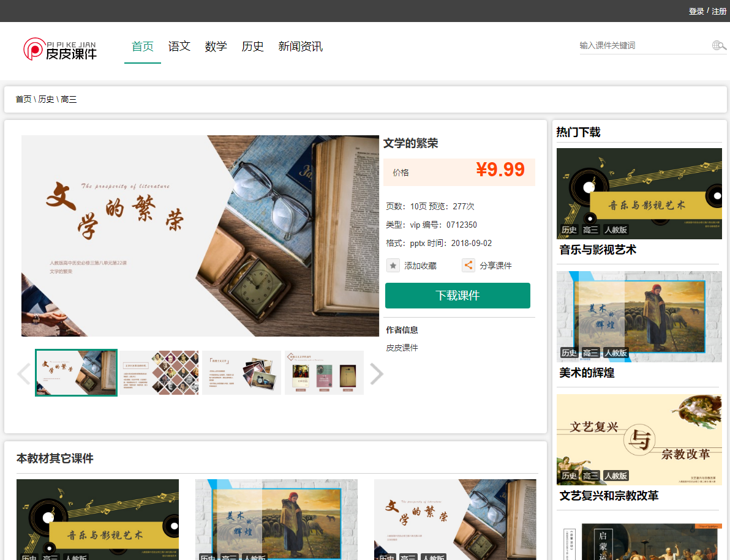Click 人教版 tag on sidebar 音乐与影视艺术 card

tap(616, 230)
